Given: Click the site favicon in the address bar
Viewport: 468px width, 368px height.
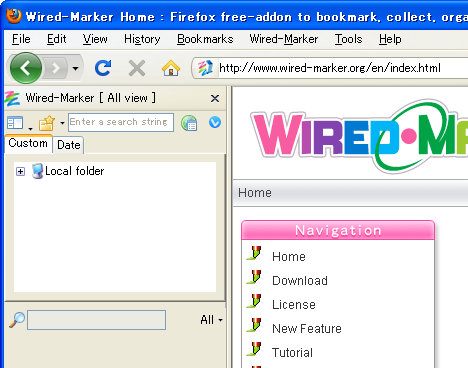Looking at the screenshot, I should 205,68.
